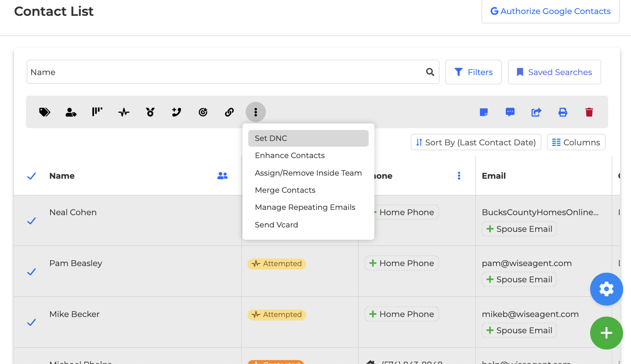This screenshot has width=631, height=364.
Task: Click the tags icon in the toolbar
Action: 44,112
